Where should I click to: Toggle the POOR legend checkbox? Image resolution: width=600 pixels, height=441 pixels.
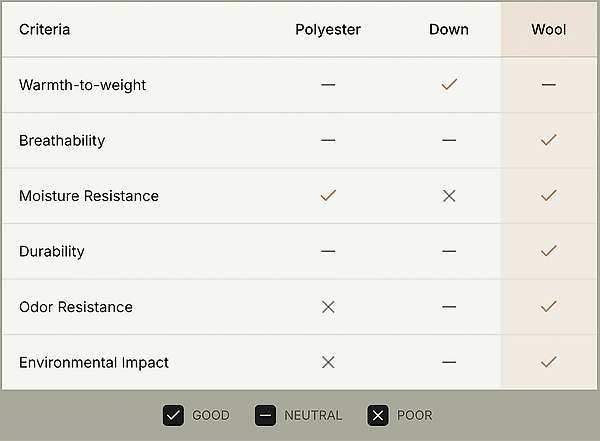click(377, 415)
